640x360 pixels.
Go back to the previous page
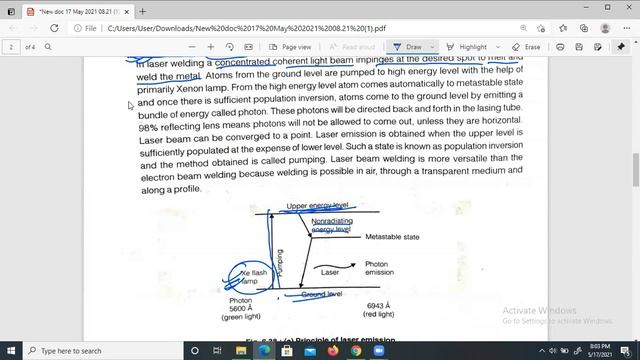13,28
